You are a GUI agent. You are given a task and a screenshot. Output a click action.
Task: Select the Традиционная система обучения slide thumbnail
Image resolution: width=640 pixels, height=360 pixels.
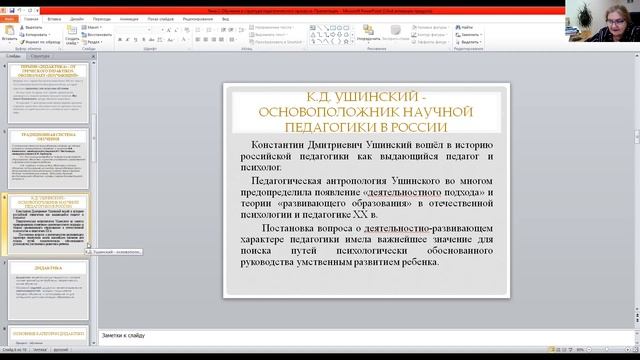click(x=48, y=159)
